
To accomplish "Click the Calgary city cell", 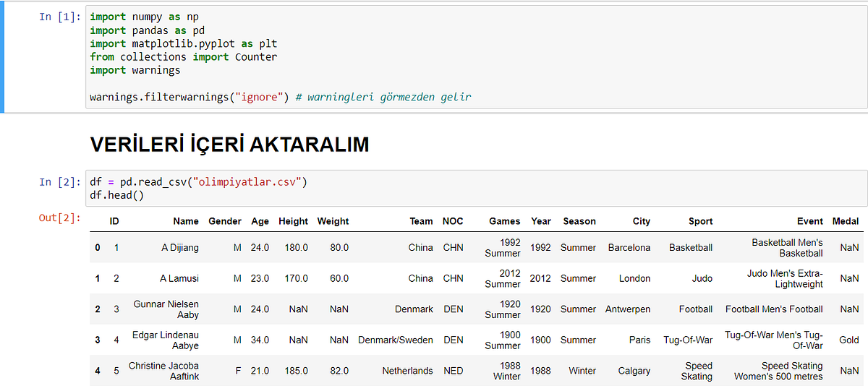I will [634, 371].
